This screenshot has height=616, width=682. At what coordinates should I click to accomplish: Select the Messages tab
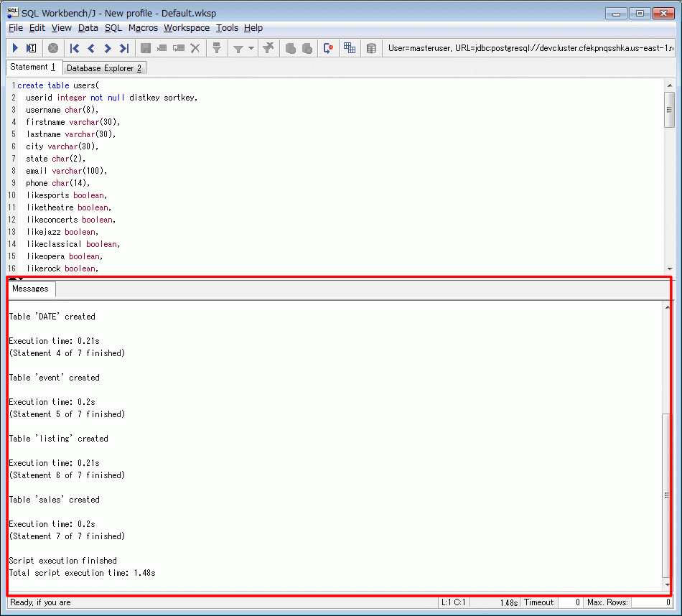30,289
